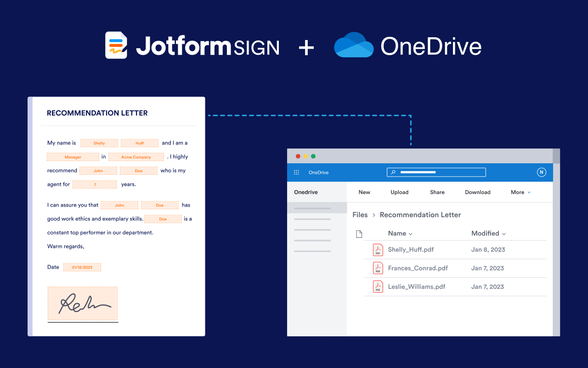The image size is (588, 368).
Task: Click the Jotform Sign logo icon
Action: pyautogui.click(x=116, y=45)
